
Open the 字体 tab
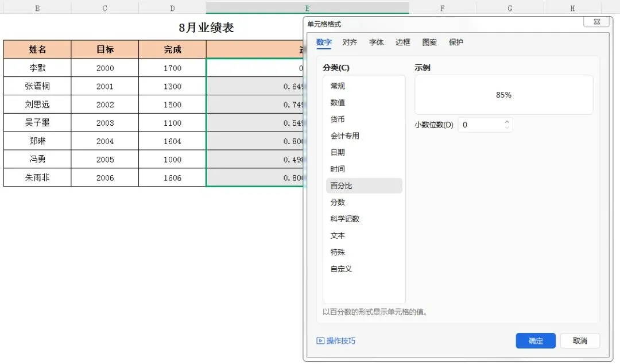tap(377, 42)
